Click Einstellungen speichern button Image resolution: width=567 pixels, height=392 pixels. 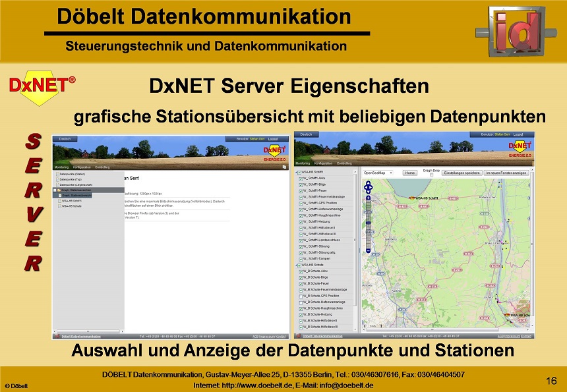click(462, 173)
